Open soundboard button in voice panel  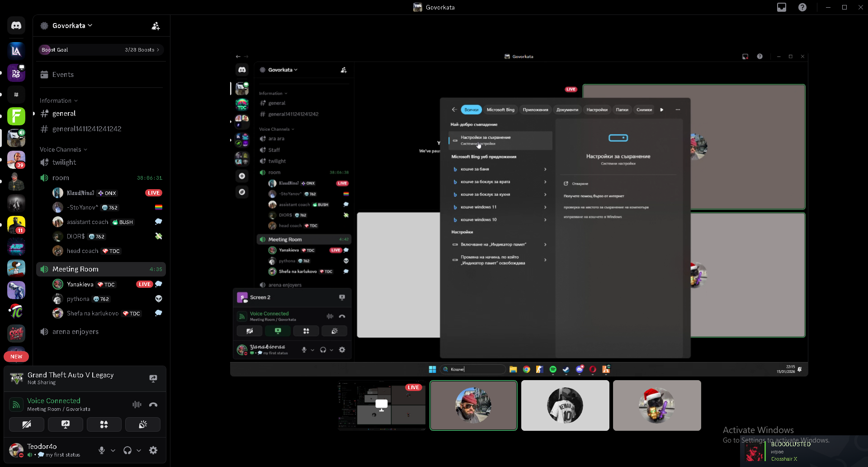pos(143,424)
